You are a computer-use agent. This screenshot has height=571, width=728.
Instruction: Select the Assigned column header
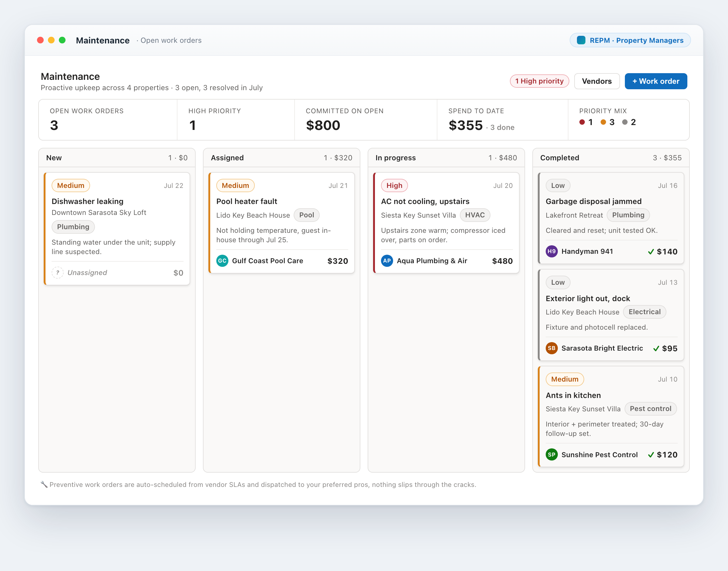point(281,158)
